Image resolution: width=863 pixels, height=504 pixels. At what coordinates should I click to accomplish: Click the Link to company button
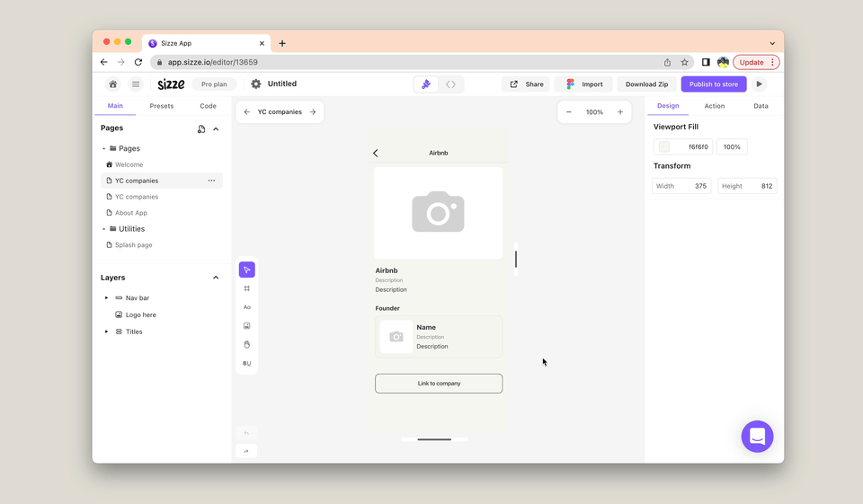pos(439,384)
